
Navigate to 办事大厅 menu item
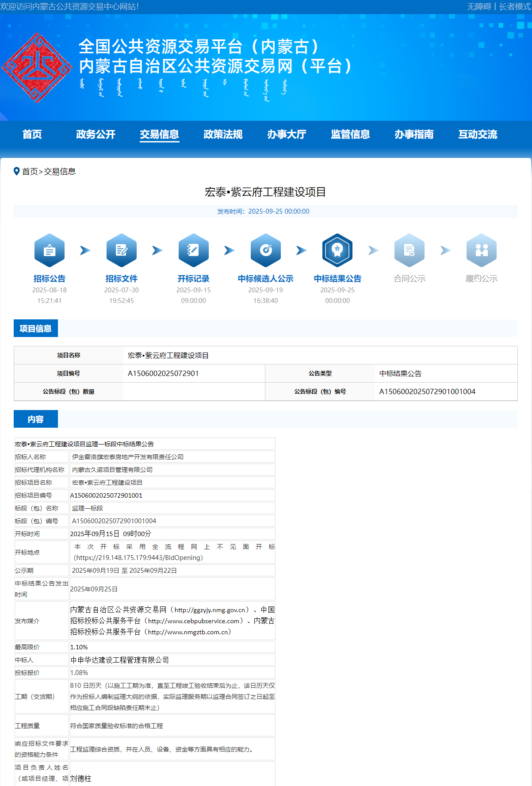pos(287,134)
